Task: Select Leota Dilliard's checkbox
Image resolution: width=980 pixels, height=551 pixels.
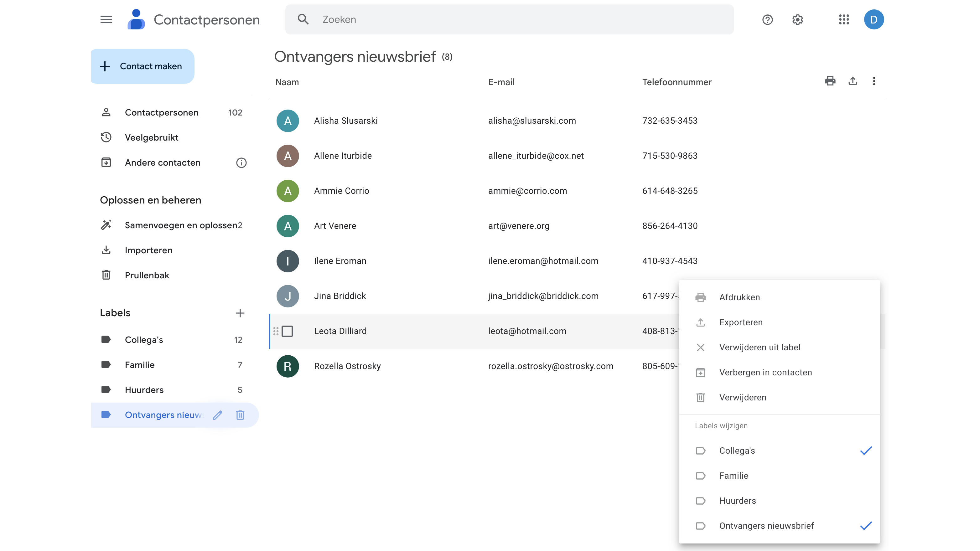Action: [x=287, y=331]
